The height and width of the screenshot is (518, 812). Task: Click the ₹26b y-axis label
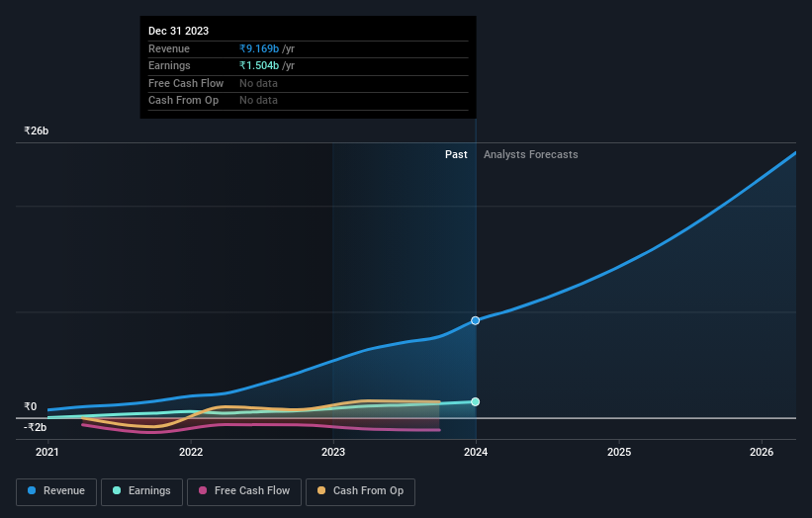[x=37, y=130]
